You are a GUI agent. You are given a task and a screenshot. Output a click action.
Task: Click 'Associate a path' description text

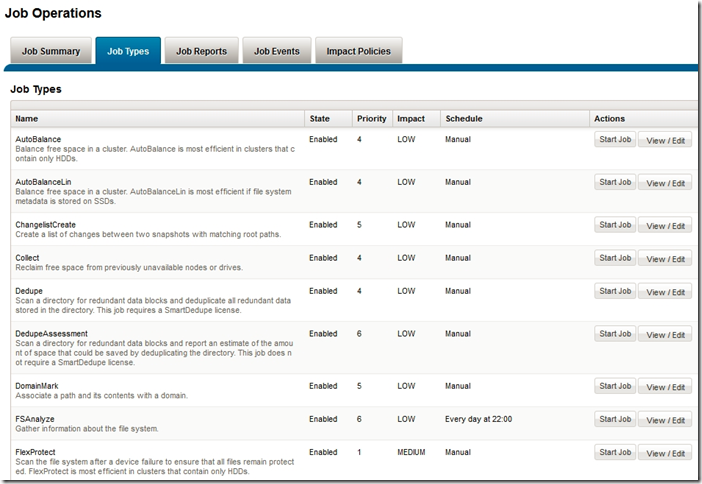[x=102, y=396]
